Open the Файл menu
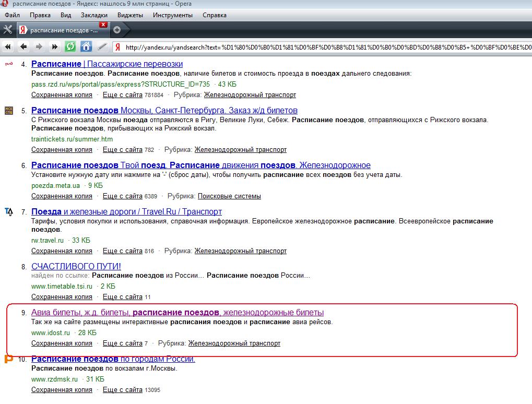532x404 pixels. (x=12, y=15)
